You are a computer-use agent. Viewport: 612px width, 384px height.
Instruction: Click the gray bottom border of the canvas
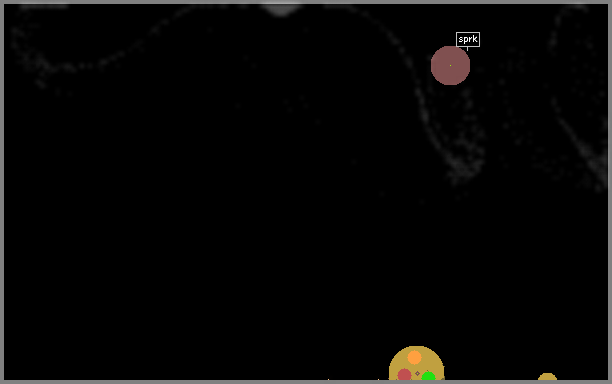(x=306, y=382)
